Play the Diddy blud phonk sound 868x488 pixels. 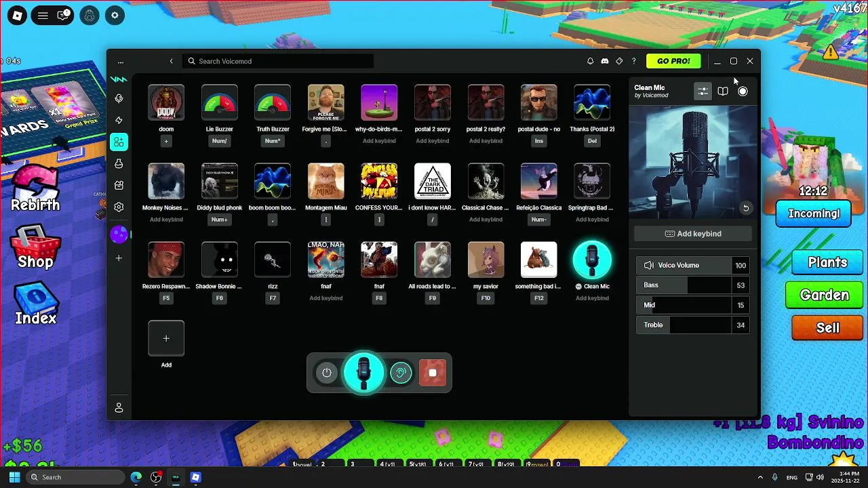(x=220, y=181)
